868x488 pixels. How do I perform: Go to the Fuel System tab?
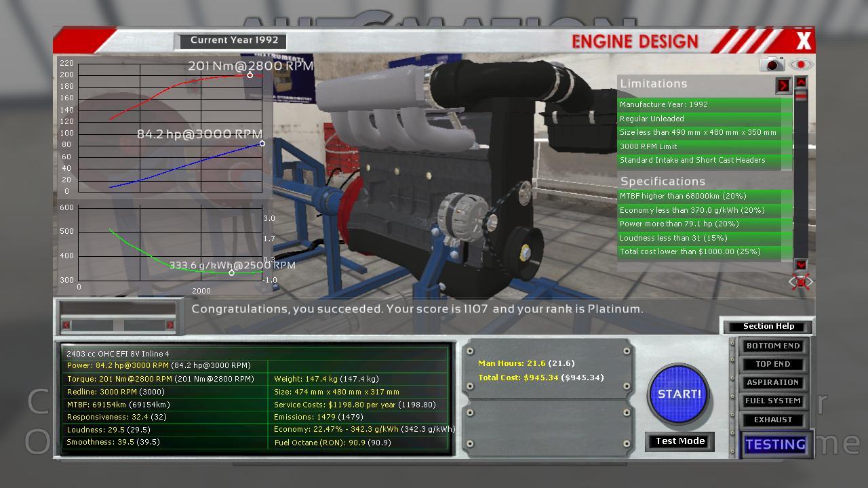tap(773, 401)
